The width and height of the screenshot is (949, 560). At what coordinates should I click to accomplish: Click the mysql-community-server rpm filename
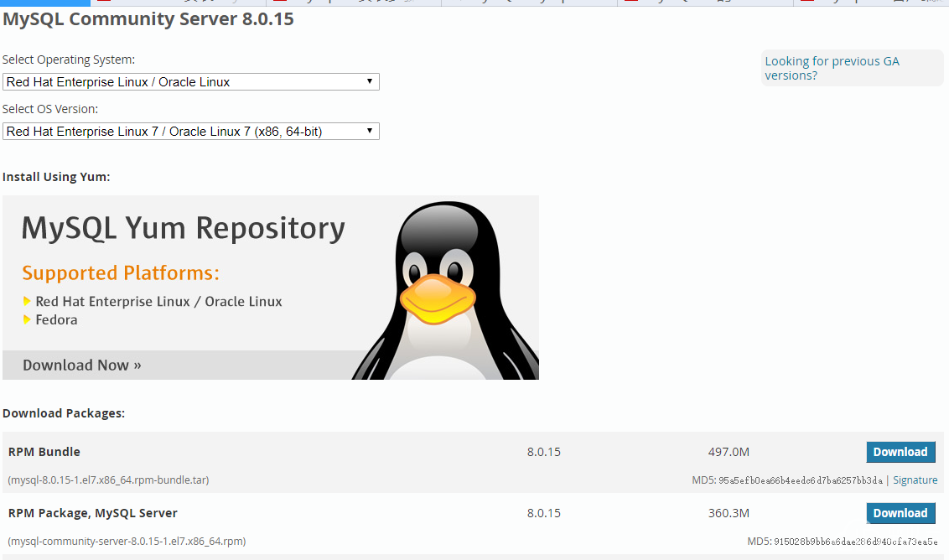click(127, 542)
